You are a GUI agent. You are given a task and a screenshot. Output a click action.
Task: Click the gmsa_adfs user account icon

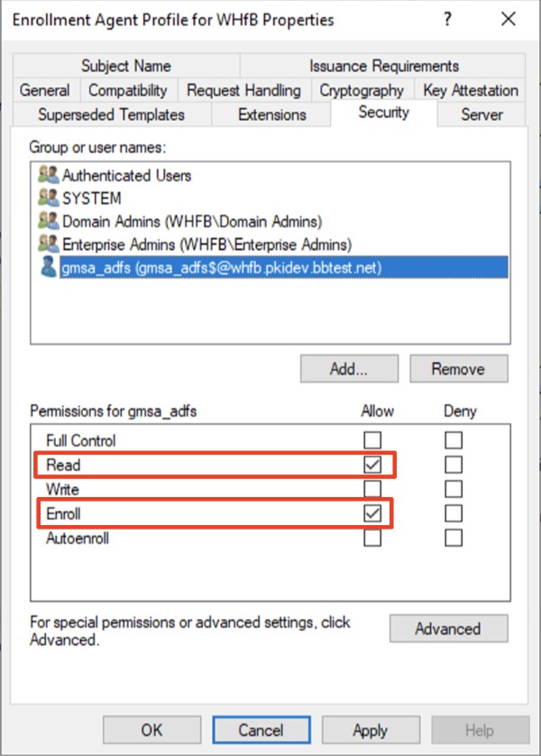[x=48, y=267]
